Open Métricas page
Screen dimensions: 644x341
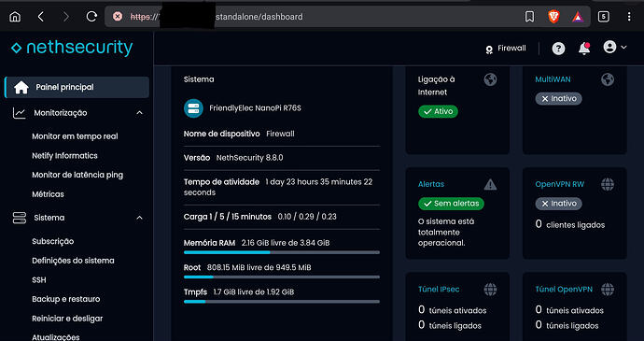(x=48, y=194)
